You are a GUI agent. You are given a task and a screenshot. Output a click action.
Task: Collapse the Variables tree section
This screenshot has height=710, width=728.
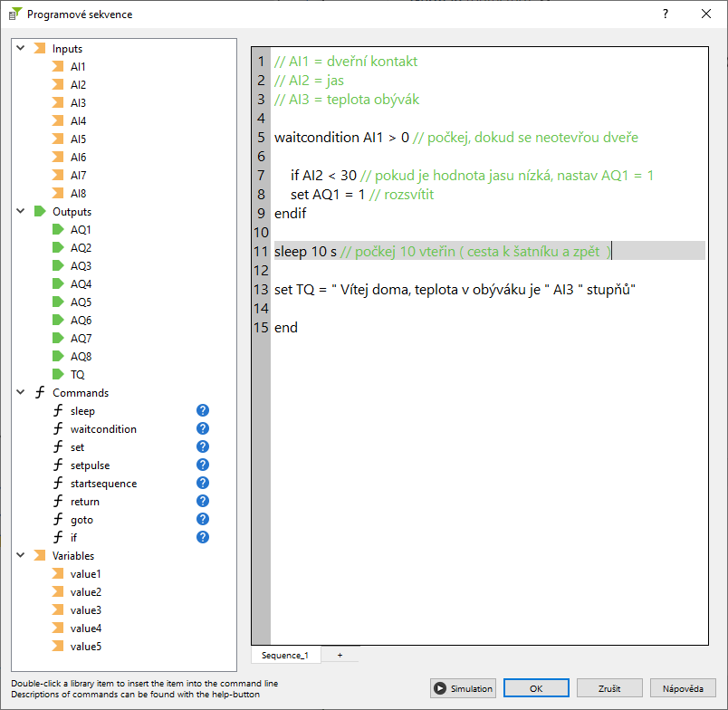pos(20,555)
